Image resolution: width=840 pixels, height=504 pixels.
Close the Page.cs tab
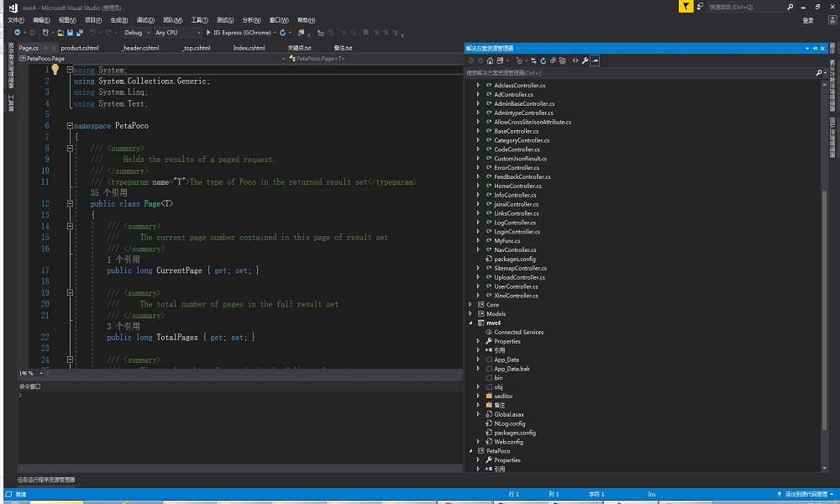pos(53,48)
